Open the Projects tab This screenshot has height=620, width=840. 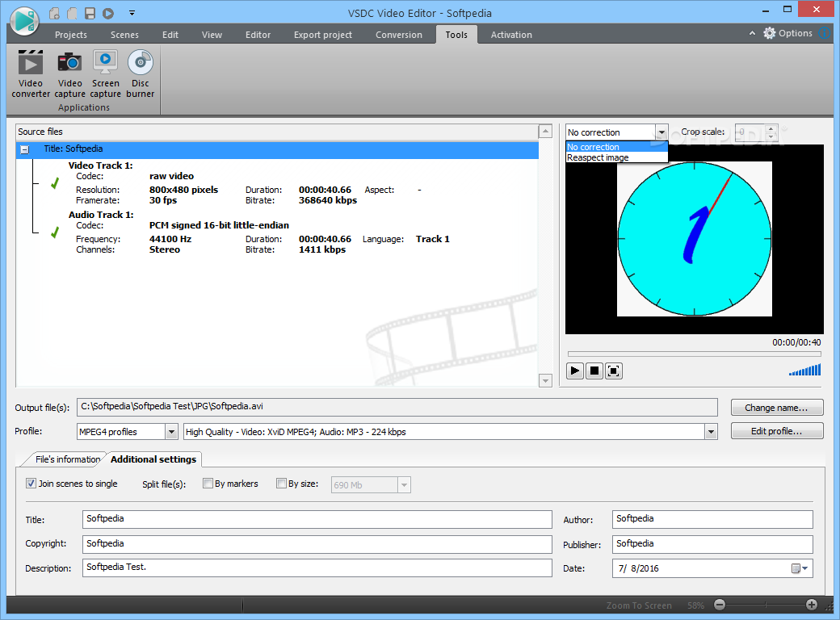(71, 35)
